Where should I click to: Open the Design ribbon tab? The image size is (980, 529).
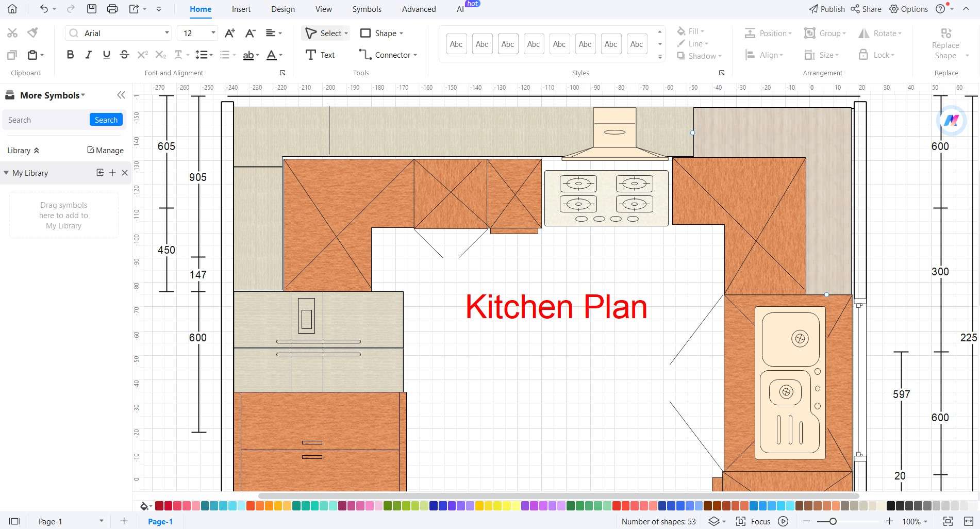point(283,9)
